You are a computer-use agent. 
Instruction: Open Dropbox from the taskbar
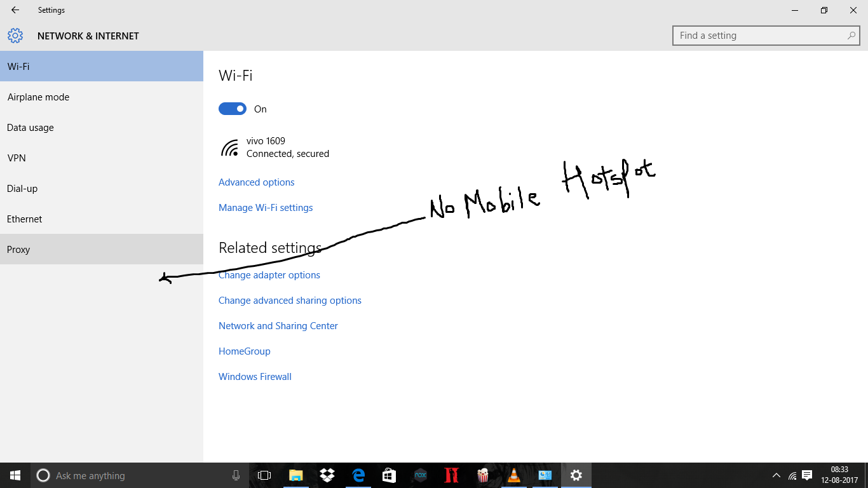tap(327, 475)
